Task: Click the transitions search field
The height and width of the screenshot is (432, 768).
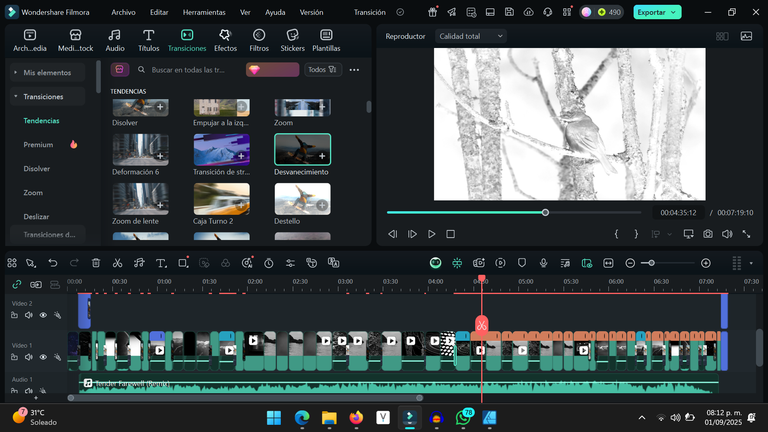Action: tap(189, 70)
